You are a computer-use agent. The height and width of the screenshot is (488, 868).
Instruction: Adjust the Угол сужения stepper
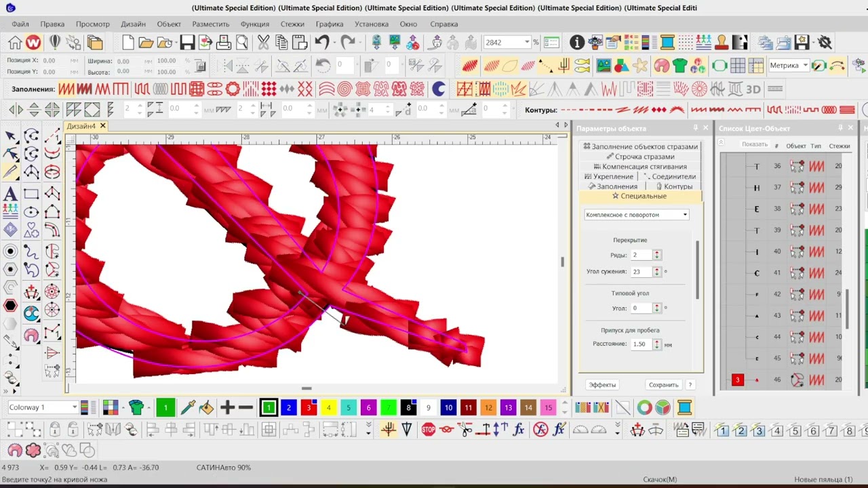pos(656,271)
